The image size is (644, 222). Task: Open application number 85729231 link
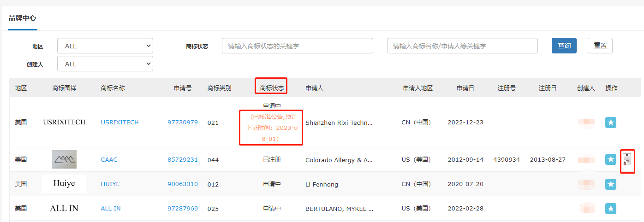point(183,160)
